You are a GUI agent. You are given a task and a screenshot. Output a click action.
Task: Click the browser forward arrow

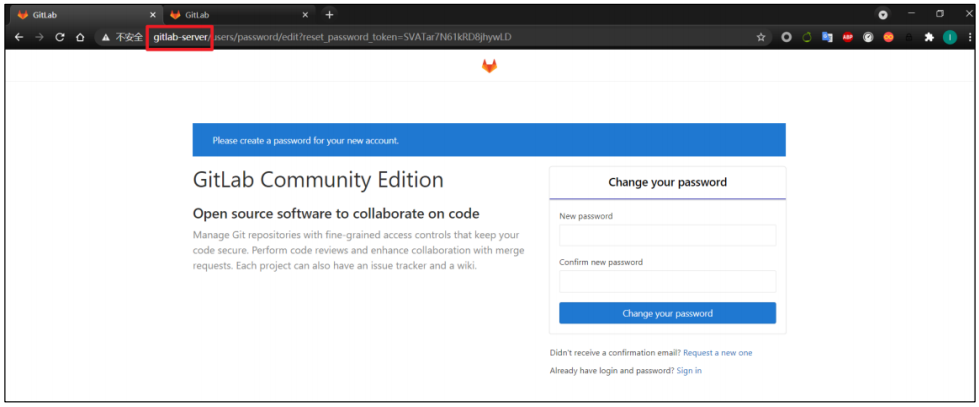[x=39, y=37]
